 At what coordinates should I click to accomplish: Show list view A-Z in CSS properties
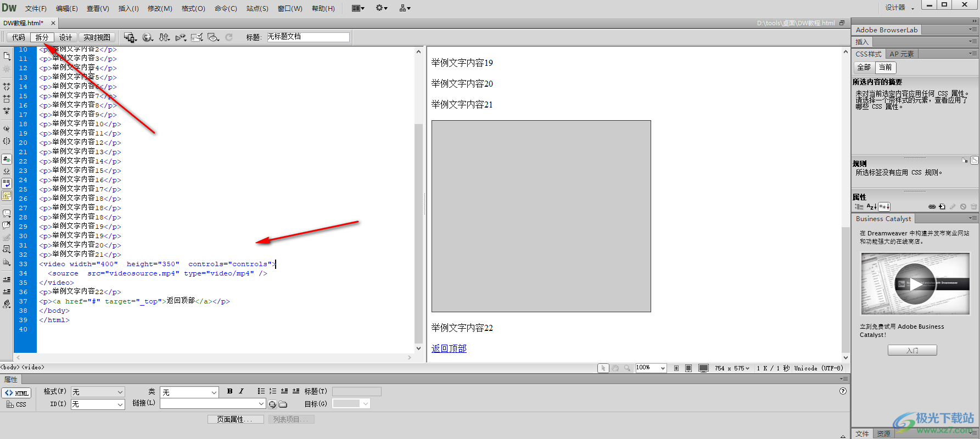tap(871, 207)
